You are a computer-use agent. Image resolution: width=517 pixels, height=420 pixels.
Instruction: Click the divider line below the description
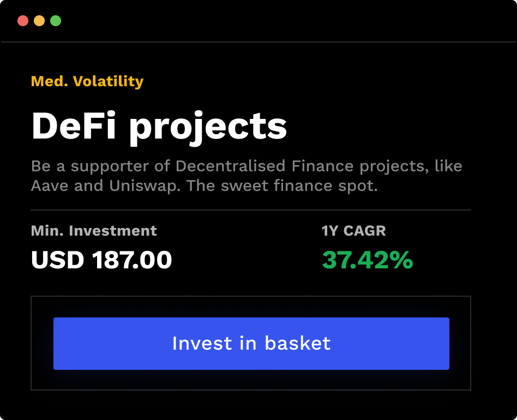coord(251,210)
